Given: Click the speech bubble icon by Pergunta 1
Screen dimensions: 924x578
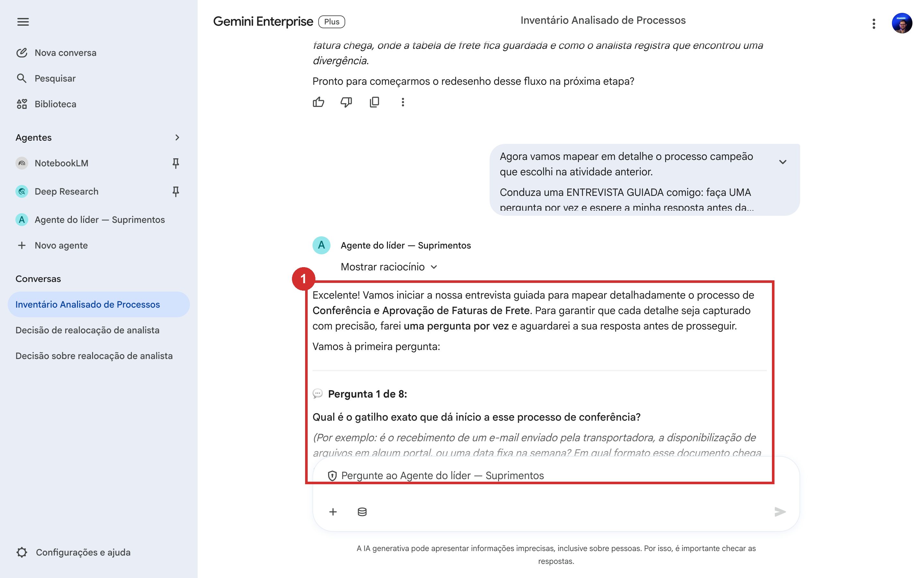Looking at the screenshot, I should (x=318, y=394).
